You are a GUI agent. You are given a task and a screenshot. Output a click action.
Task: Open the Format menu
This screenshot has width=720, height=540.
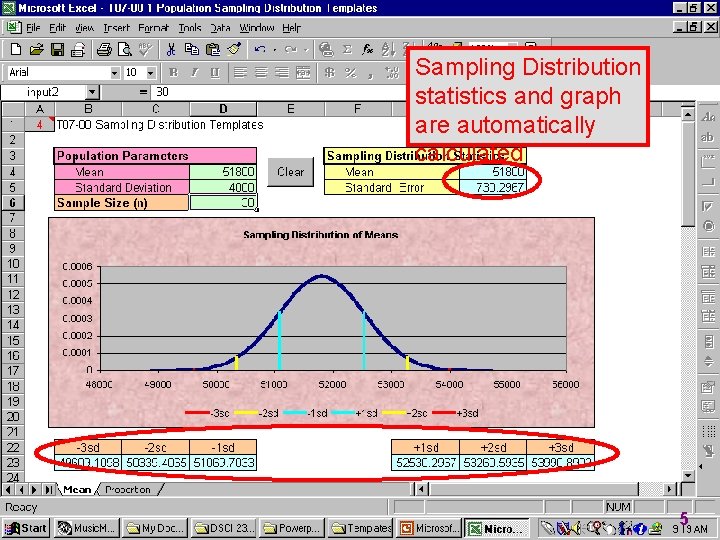pos(153,28)
